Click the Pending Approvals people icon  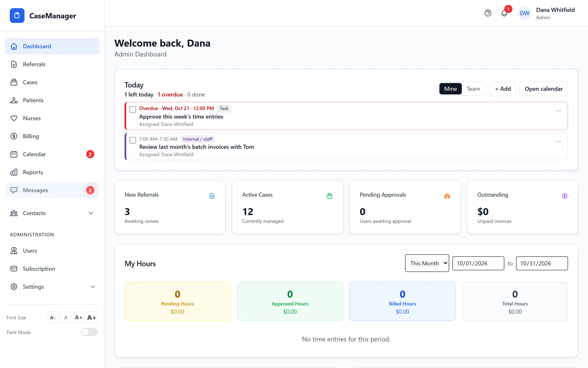pyautogui.click(x=447, y=196)
